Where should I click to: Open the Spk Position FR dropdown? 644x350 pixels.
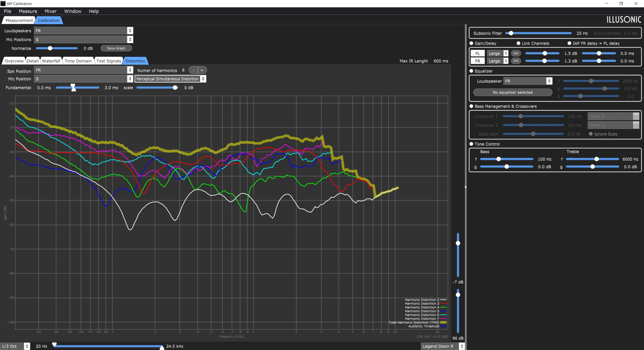(x=84, y=70)
